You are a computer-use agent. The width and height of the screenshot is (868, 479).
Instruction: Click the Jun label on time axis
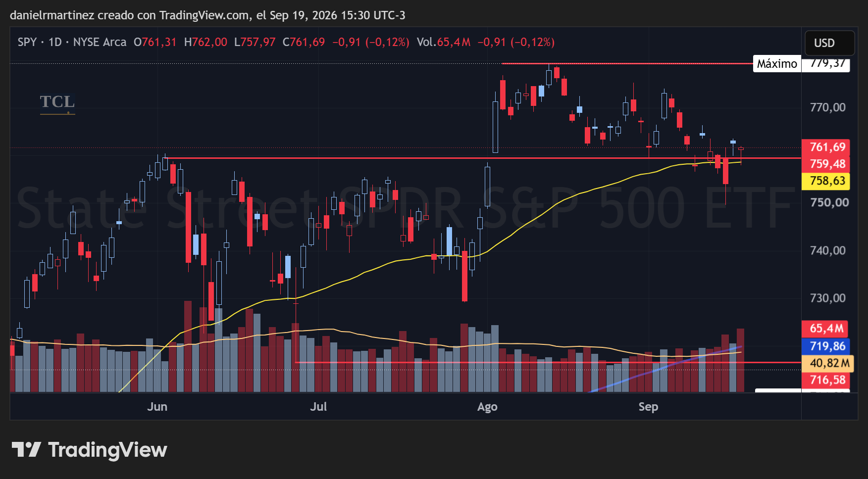tap(157, 407)
